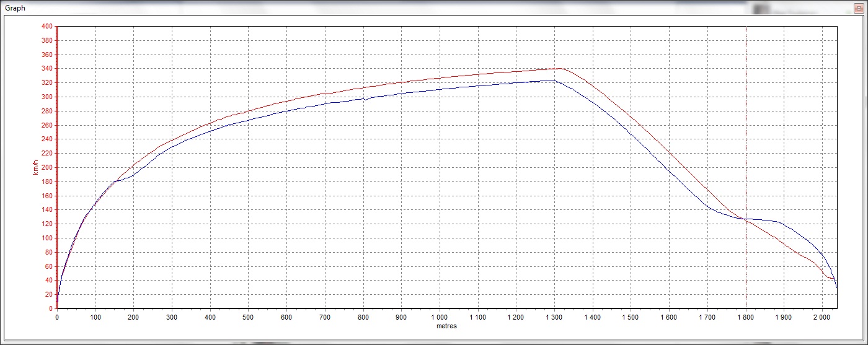
Task: Click the x-axis tick label "1 300"
Action: click(x=555, y=317)
